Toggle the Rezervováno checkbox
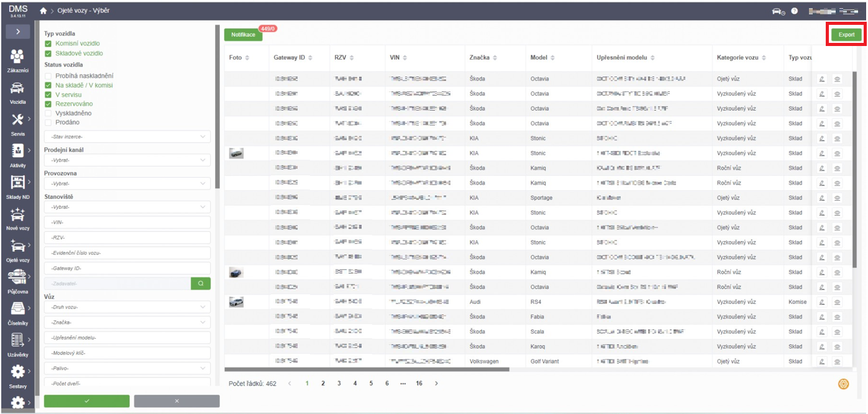This screenshot has height=414, width=868. 48,104
